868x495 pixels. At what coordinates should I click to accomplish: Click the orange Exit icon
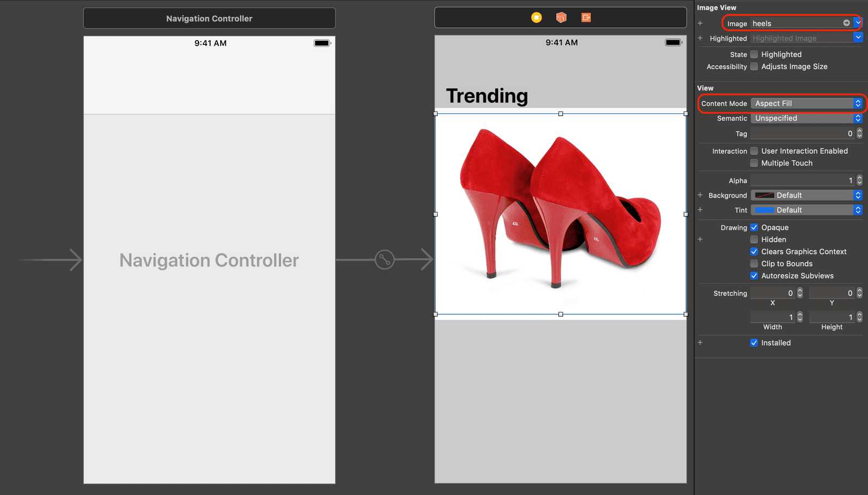click(586, 17)
